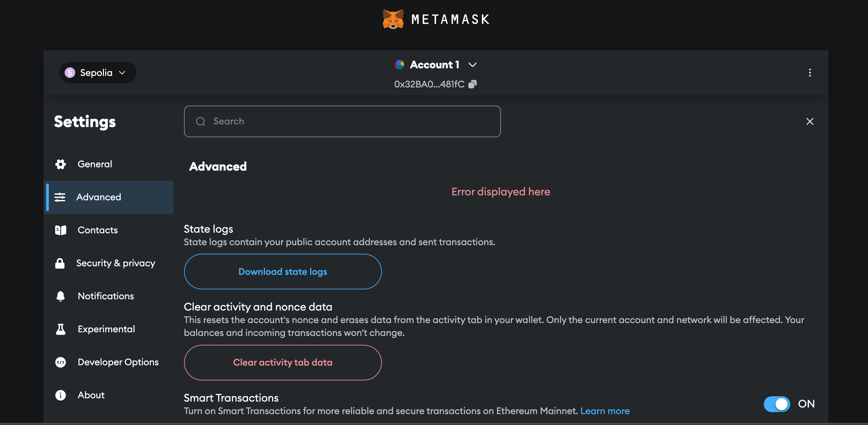Go to Security & privacy settings
Screen dimensions: 868x425
108,263
